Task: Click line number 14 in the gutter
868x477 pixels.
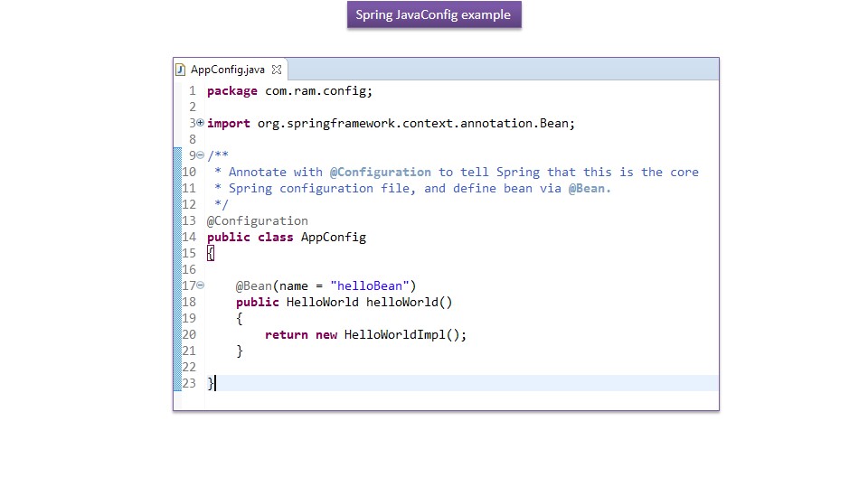Action: [x=189, y=238]
